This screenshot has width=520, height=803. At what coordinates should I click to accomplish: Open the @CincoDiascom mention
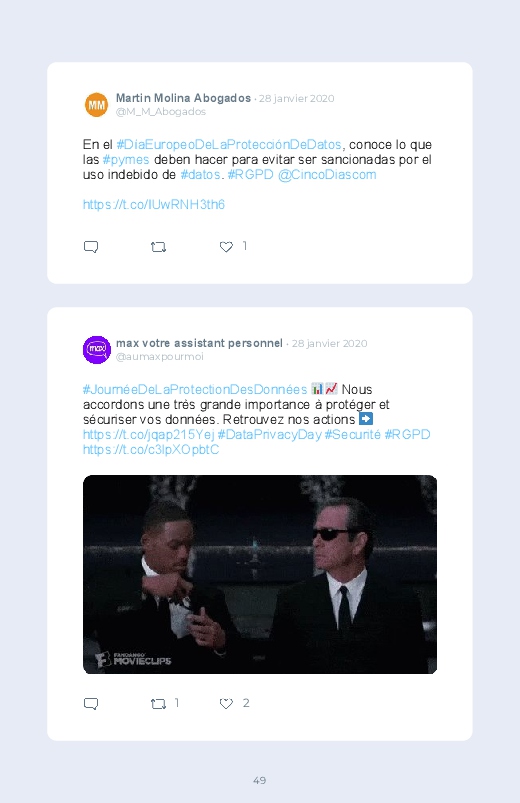click(327, 175)
